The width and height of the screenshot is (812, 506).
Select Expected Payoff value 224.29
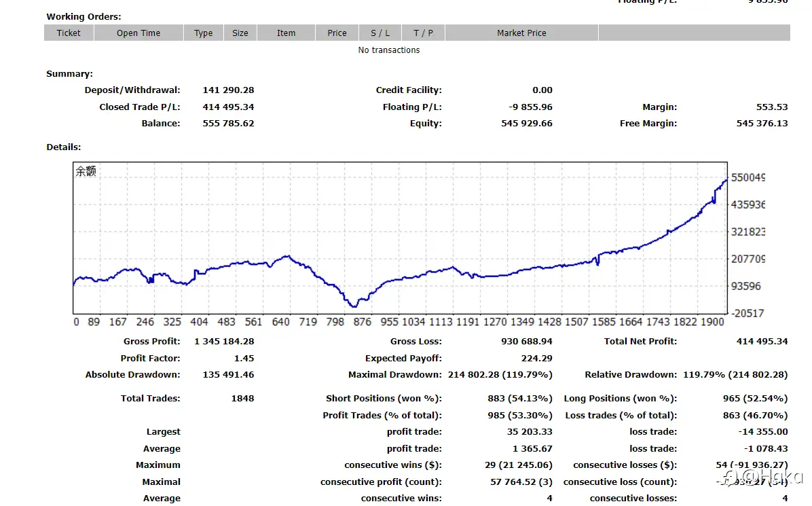click(x=536, y=359)
